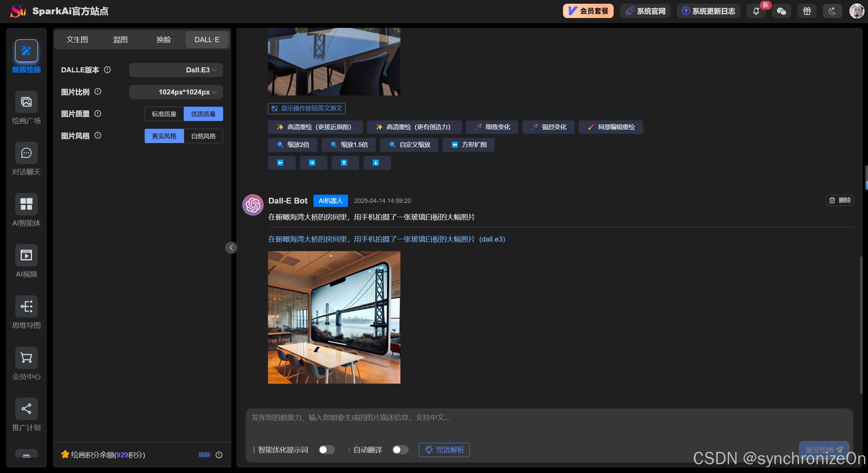Open the 对话聊天 chat sidebar icon
Viewport: 868px width, 473px height.
26,153
